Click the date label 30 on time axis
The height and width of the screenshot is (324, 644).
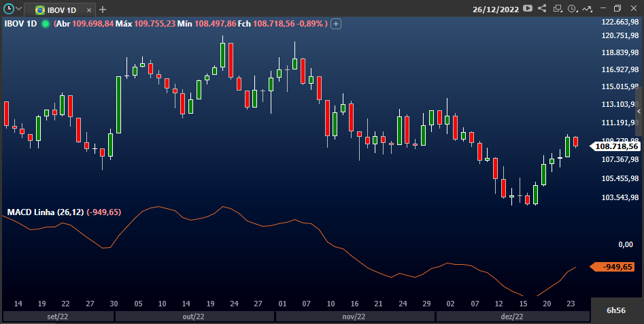[x=114, y=304]
